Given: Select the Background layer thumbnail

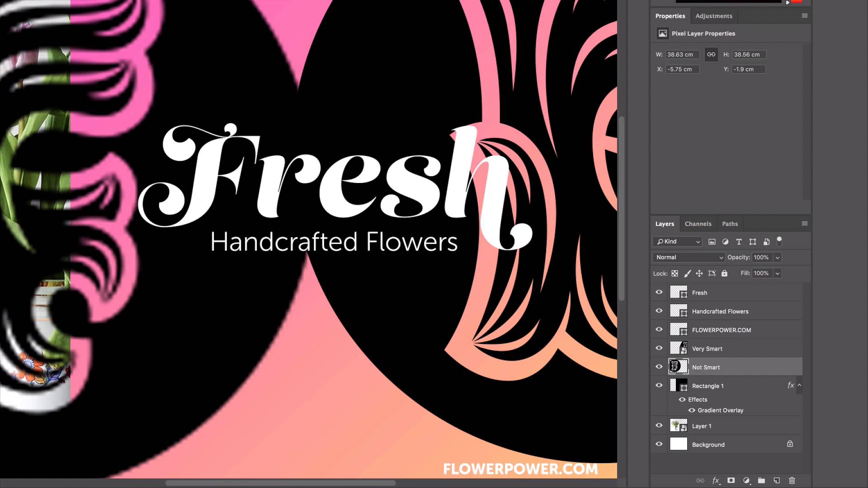Looking at the screenshot, I should click(x=679, y=444).
